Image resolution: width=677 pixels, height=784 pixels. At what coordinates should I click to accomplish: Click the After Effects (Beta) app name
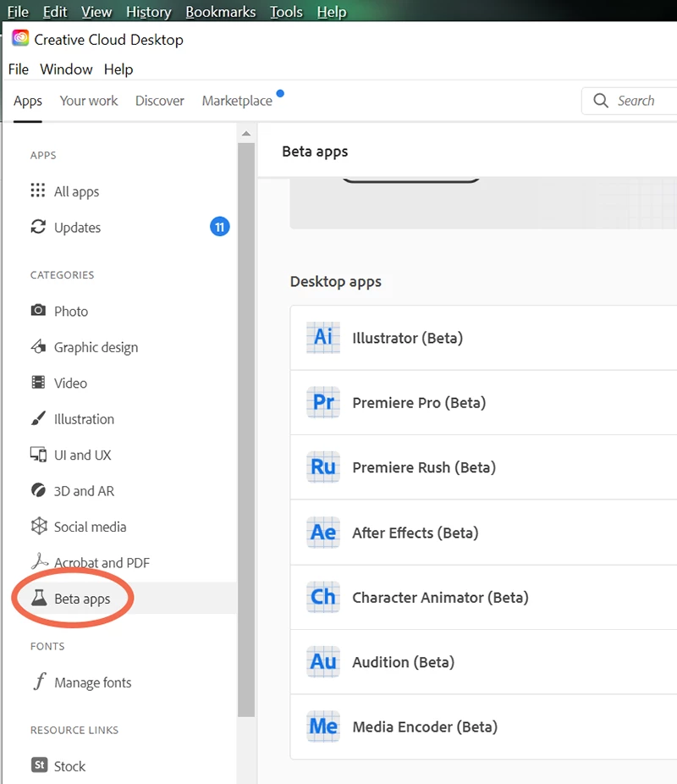pos(416,533)
